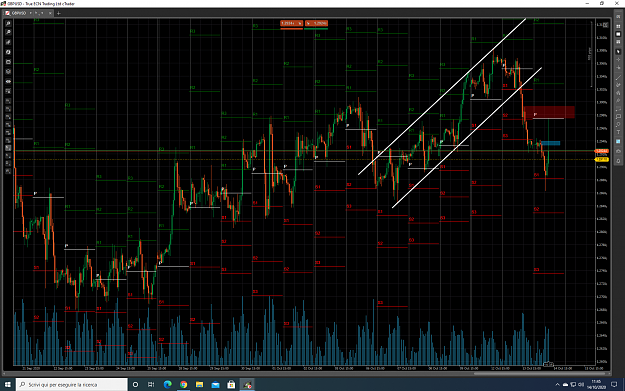The width and height of the screenshot is (625, 391).
Task: Open the symbol dropdown arrow on GBPUSD tab
Action: pos(30,13)
